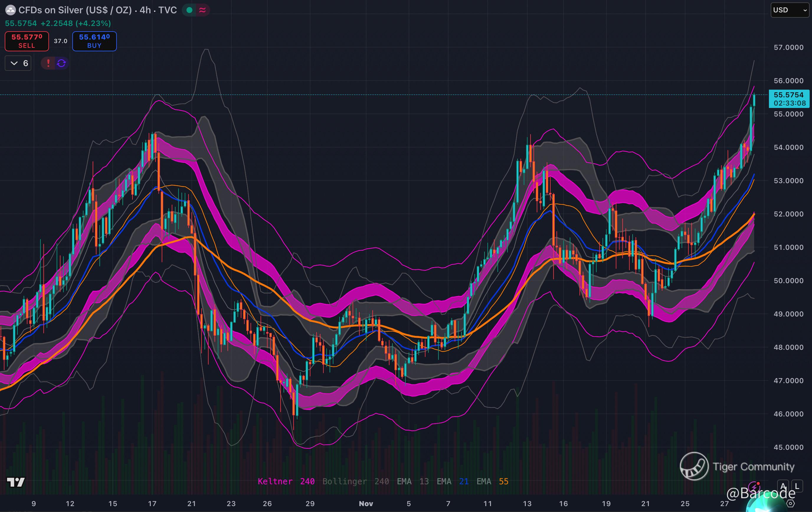Open the TradingView logo at bottom left
This screenshot has height=512, width=812.
[16, 482]
